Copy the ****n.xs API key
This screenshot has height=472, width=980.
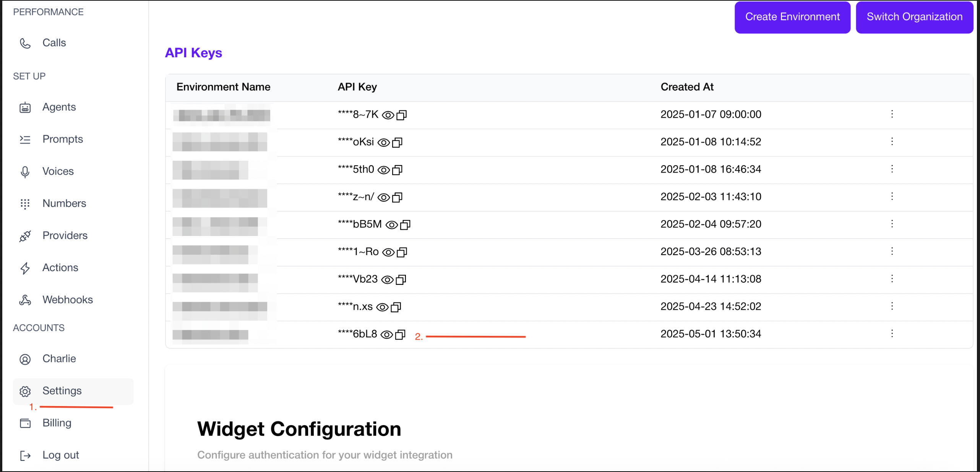[x=396, y=307]
